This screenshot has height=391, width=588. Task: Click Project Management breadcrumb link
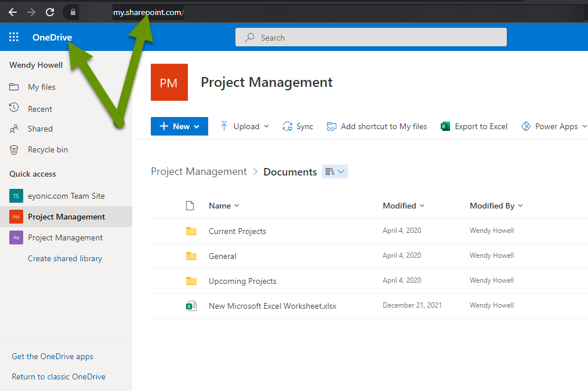(x=199, y=171)
